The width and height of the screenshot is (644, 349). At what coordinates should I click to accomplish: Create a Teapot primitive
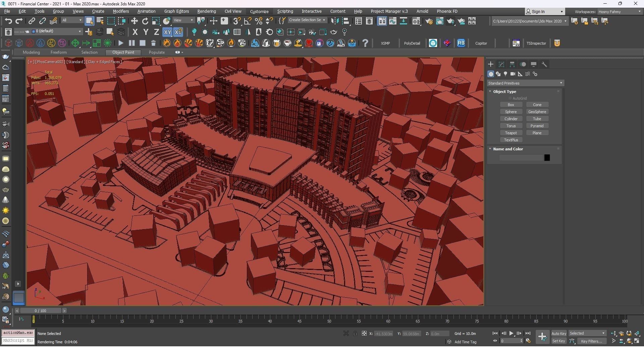(511, 133)
